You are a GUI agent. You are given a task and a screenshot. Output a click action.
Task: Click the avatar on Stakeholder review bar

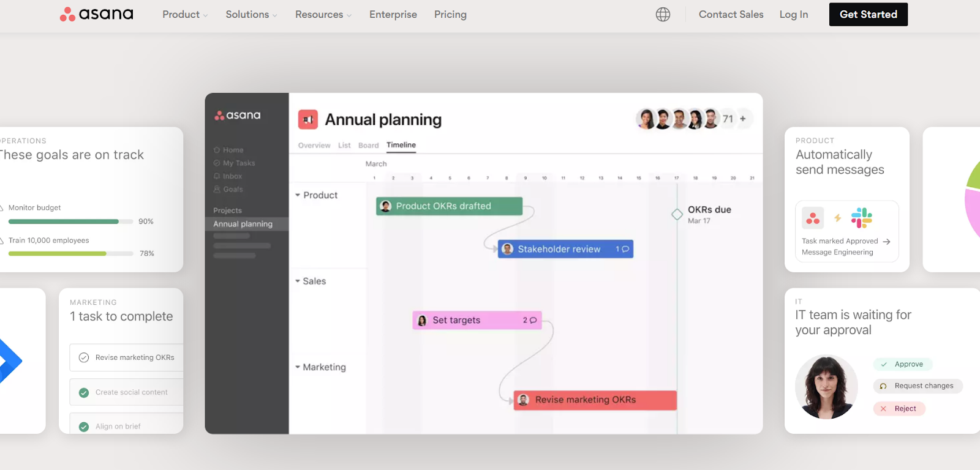tap(507, 249)
